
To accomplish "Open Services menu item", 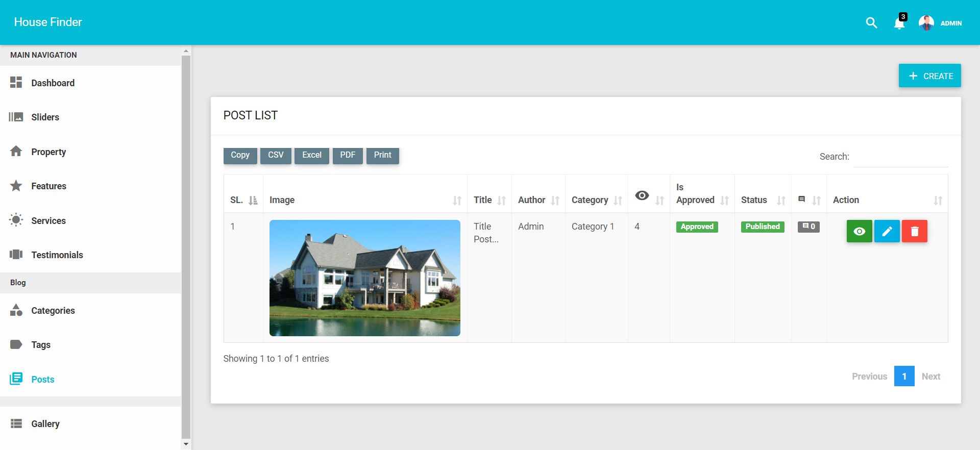I will [x=90, y=220].
